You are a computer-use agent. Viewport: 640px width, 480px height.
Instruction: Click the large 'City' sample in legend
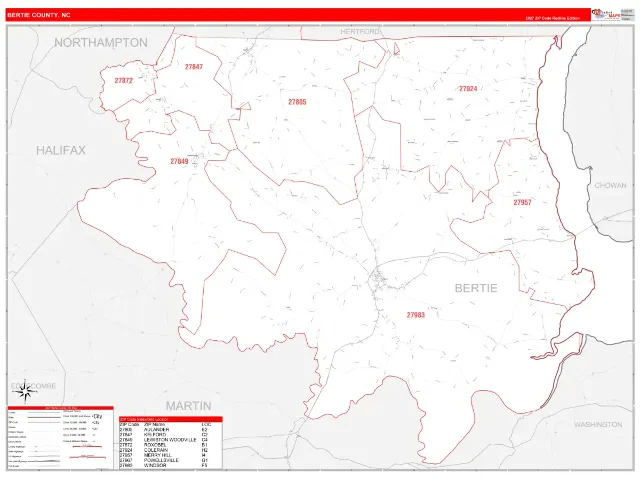pos(98,416)
